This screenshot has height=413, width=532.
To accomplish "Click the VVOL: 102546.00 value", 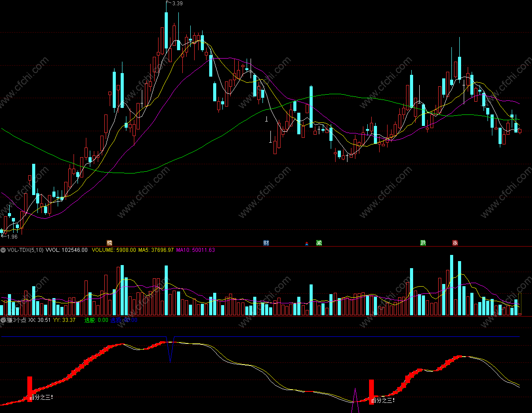I will pyautogui.click(x=67, y=250).
